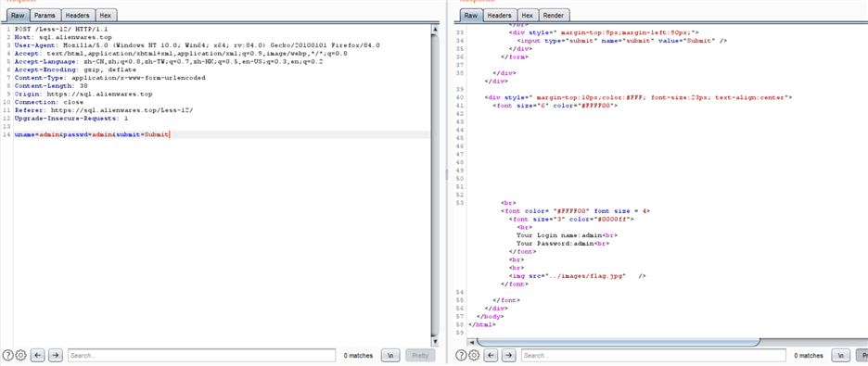Click the Upgrade-Insecure-Requests: 1 line

point(70,119)
